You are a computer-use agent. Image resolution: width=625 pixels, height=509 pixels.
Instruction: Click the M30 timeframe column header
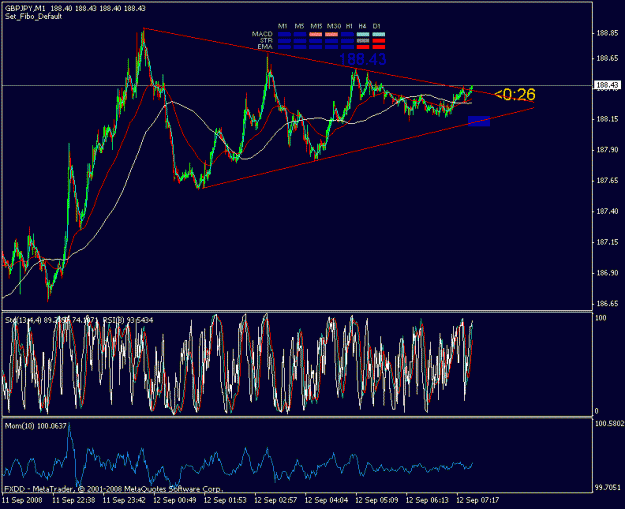coord(334,26)
